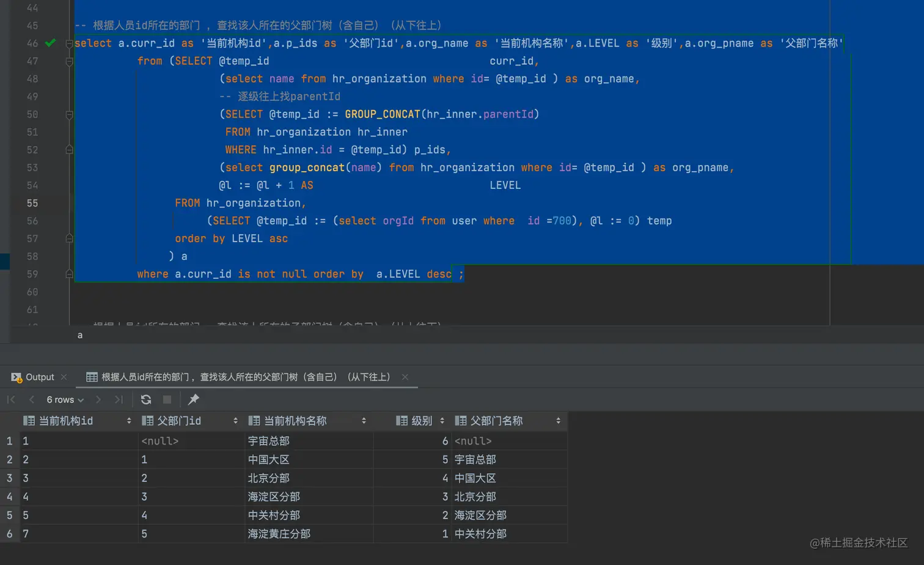Screen dimensions: 924x565
Task: Click 'order by LEVEL asc' on line 57
Action: point(231,238)
